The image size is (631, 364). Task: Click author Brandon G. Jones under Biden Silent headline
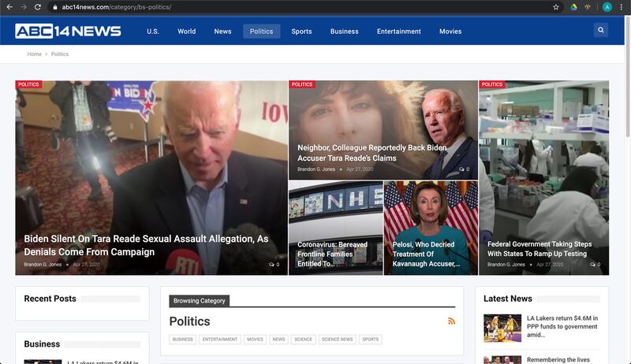tap(43, 265)
